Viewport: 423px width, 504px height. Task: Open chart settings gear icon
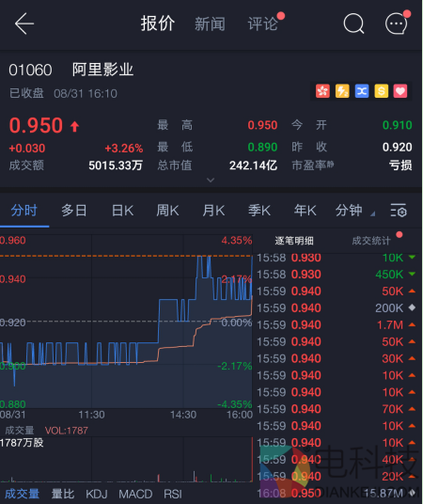coord(399,211)
